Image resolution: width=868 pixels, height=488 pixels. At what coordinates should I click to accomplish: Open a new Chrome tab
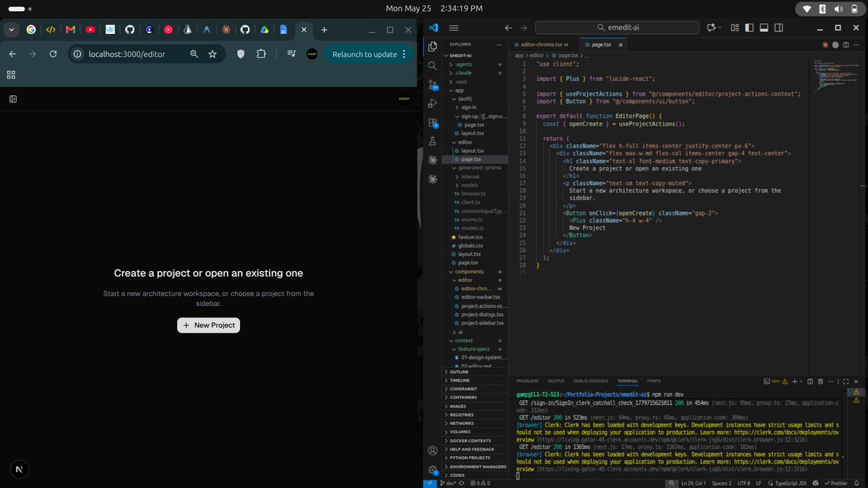[325, 30]
